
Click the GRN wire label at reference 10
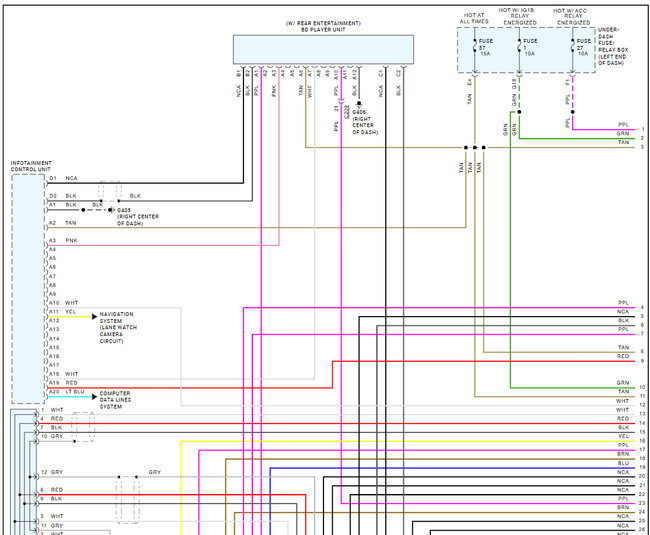tap(623, 383)
